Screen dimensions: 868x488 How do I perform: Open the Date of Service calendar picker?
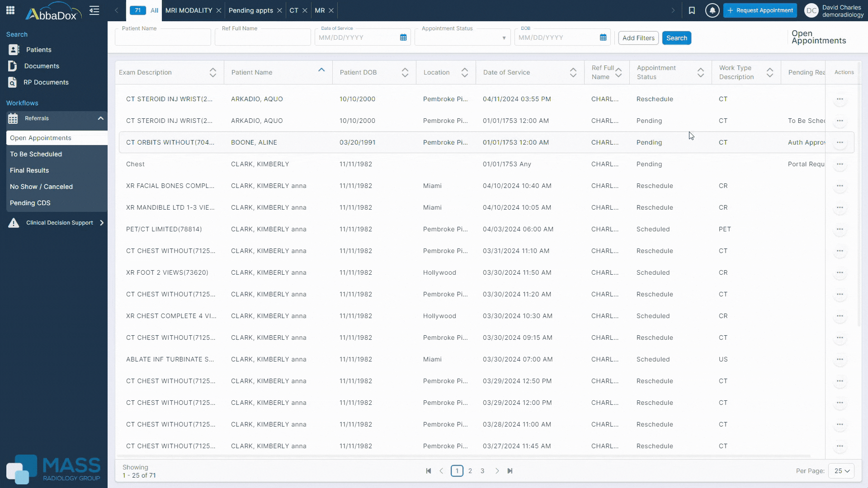[403, 38]
